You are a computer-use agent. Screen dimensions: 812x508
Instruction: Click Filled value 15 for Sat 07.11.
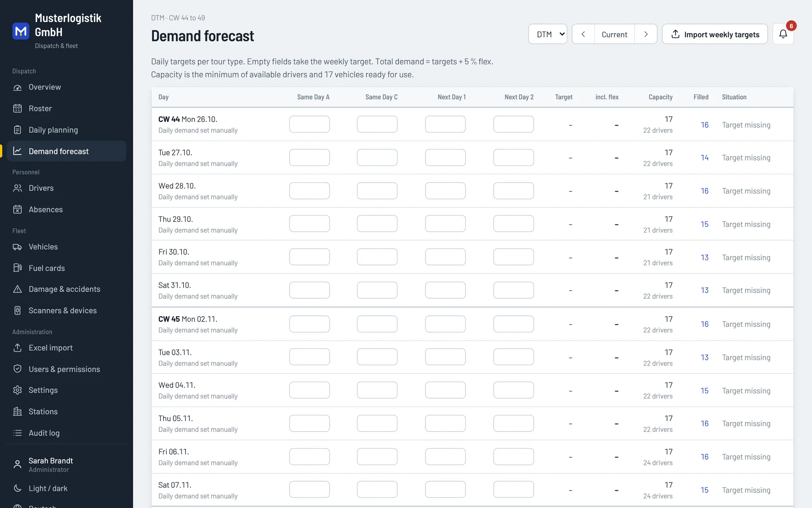(704, 490)
